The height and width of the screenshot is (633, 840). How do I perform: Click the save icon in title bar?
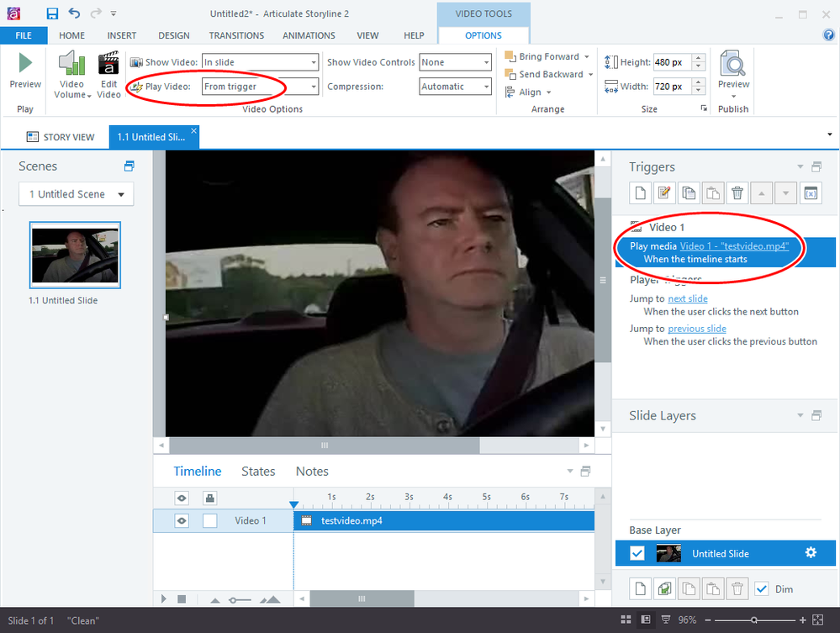click(52, 13)
